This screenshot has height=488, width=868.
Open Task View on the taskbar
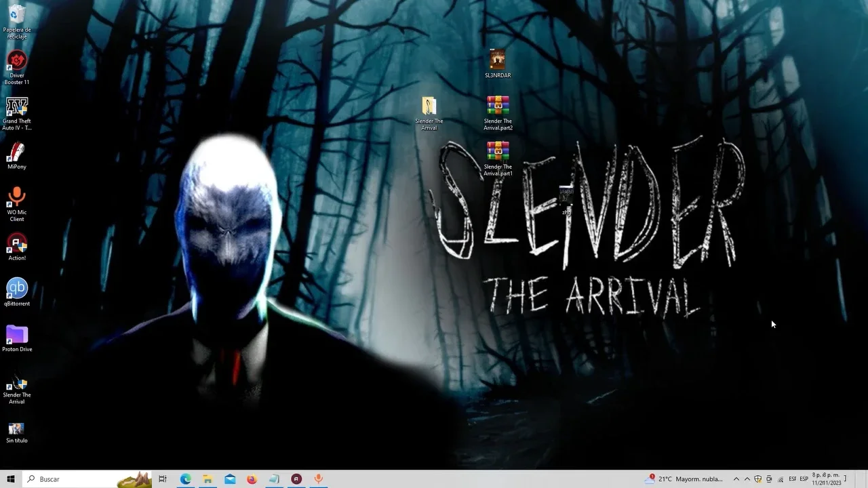pos(163,479)
